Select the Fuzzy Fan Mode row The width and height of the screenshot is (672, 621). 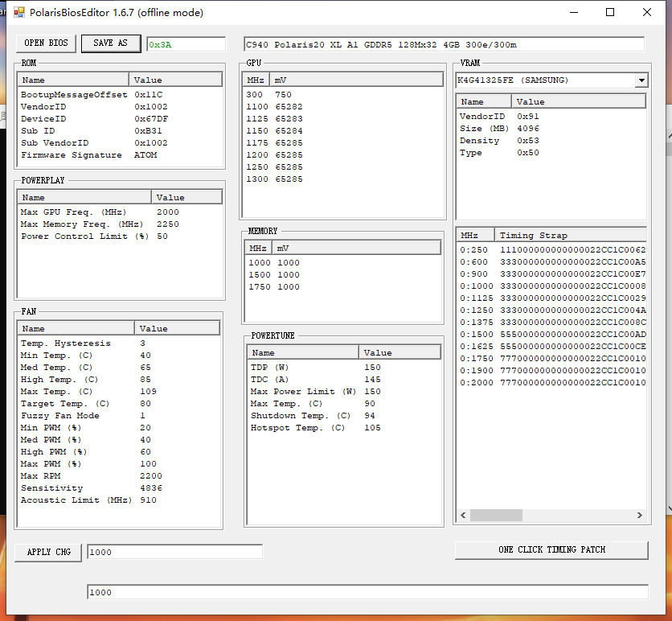tap(119, 416)
